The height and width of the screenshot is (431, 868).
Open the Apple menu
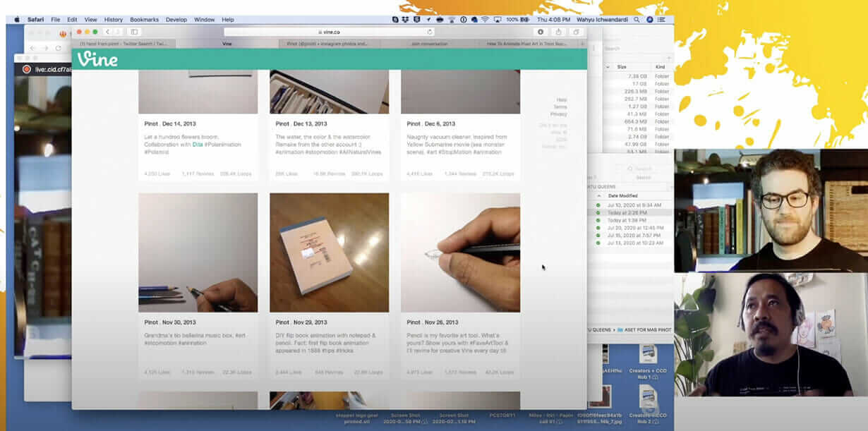[17, 20]
